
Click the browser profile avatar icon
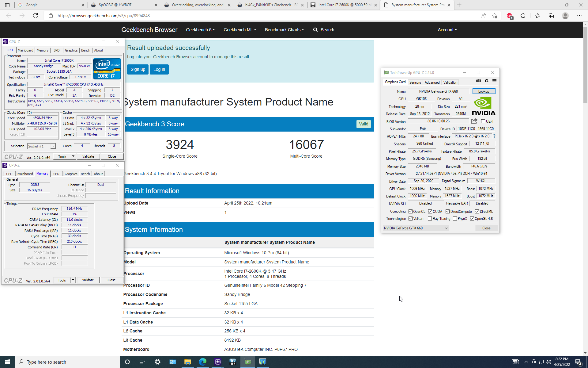tap(565, 16)
